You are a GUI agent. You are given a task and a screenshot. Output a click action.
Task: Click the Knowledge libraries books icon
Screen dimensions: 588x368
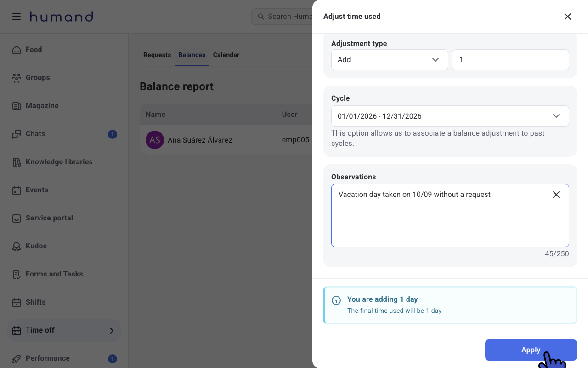[x=17, y=162]
